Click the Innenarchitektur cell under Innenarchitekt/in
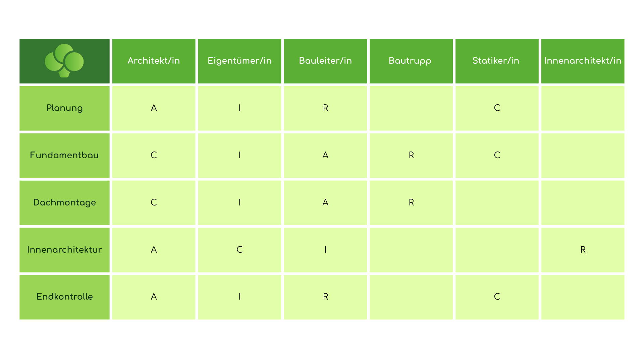The width and height of the screenshot is (644, 362). point(583,250)
